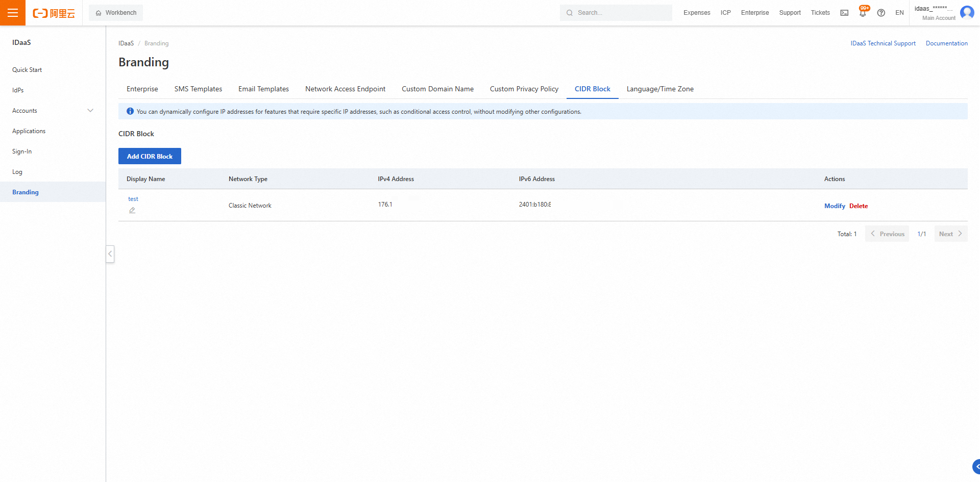
Task: Open the notifications bell
Action: click(863, 13)
